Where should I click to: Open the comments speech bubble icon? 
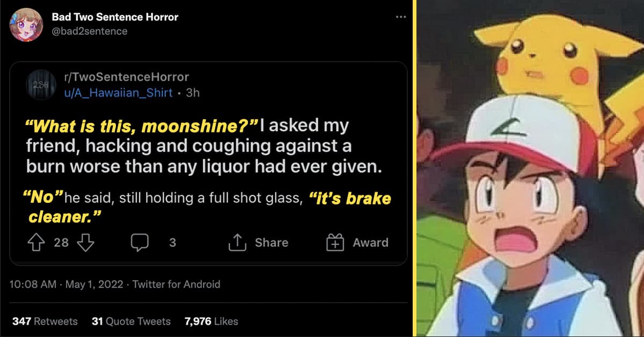140,243
